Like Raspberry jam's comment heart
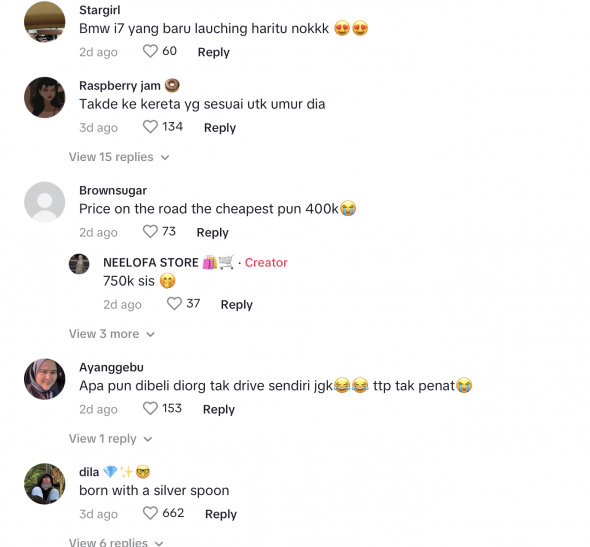The width and height of the screenshot is (590, 547). tap(150, 127)
